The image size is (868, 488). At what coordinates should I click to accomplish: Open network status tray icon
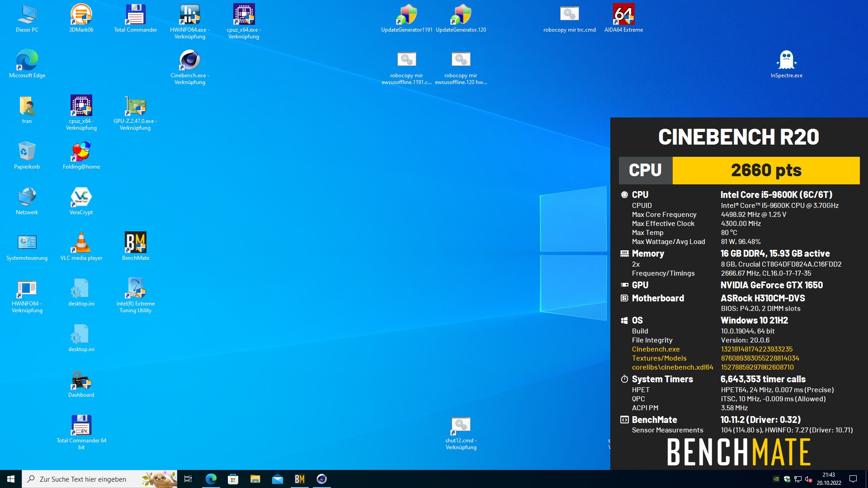coord(798,479)
